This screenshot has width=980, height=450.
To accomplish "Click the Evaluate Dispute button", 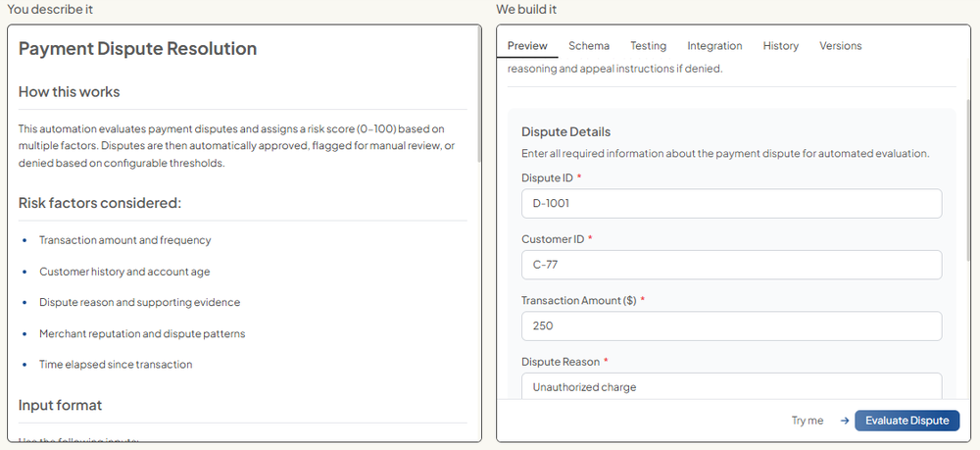I will pos(906,421).
